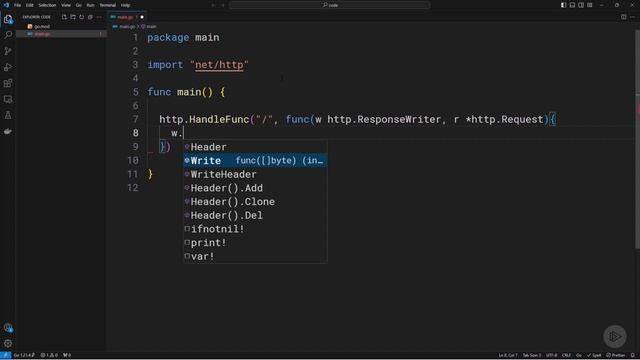Image resolution: width=640 pixels, height=360 pixels.
Task: Open the Go menu
Action: pyautogui.click(x=78, y=5)
